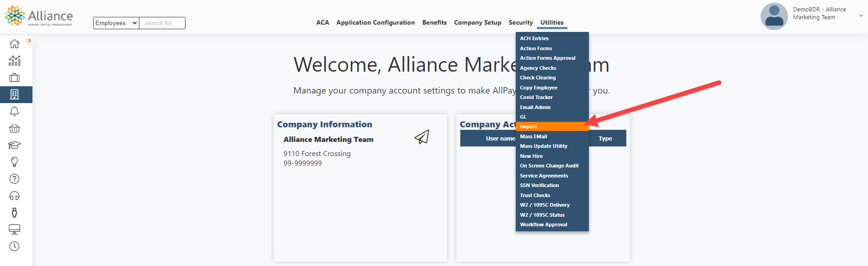Click the Type column header
The image size is (868, 266).
pos(605,138)
